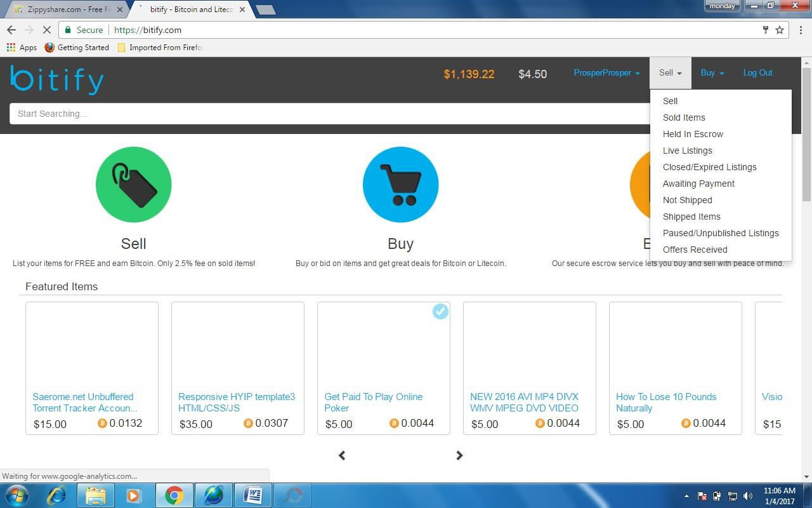The width and height of the screenshot is (812, 508).
Task: Select Paused/Unpublished Listings menu entry
Action: click(x=721, y=233)
